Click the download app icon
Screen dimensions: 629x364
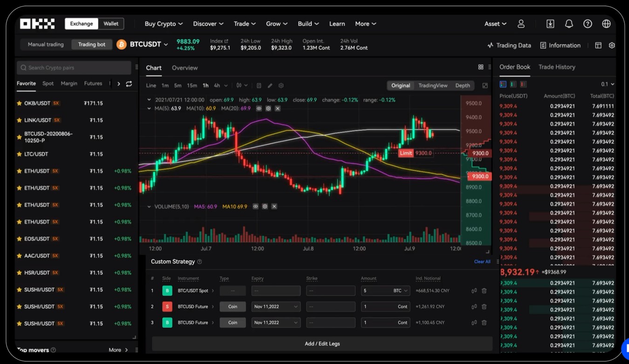click(550, 24)
